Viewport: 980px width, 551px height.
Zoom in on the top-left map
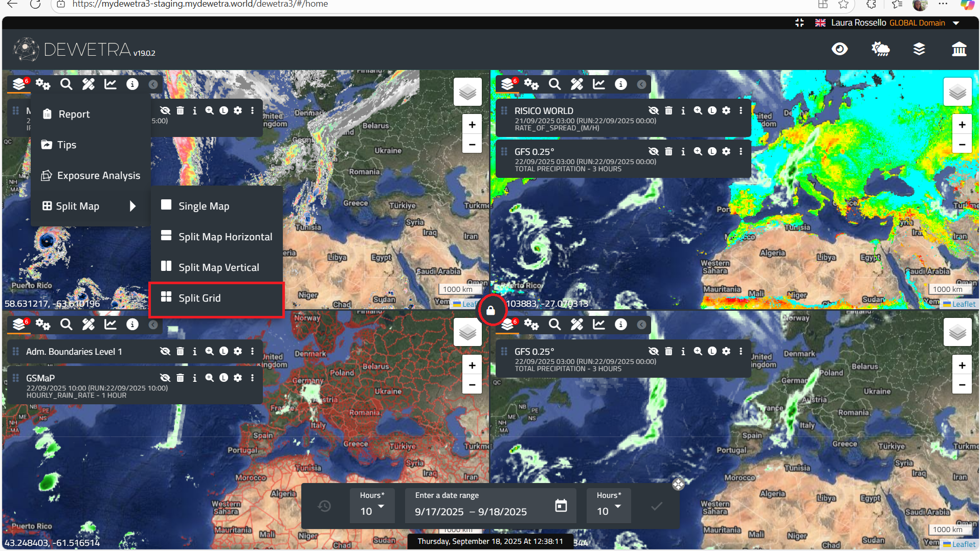tap(472, 125)
